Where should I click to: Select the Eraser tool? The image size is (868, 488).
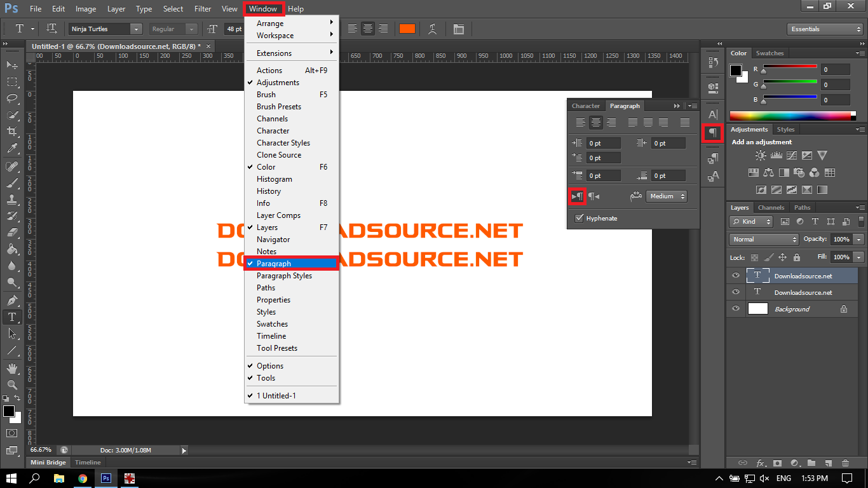click(12, 233)
